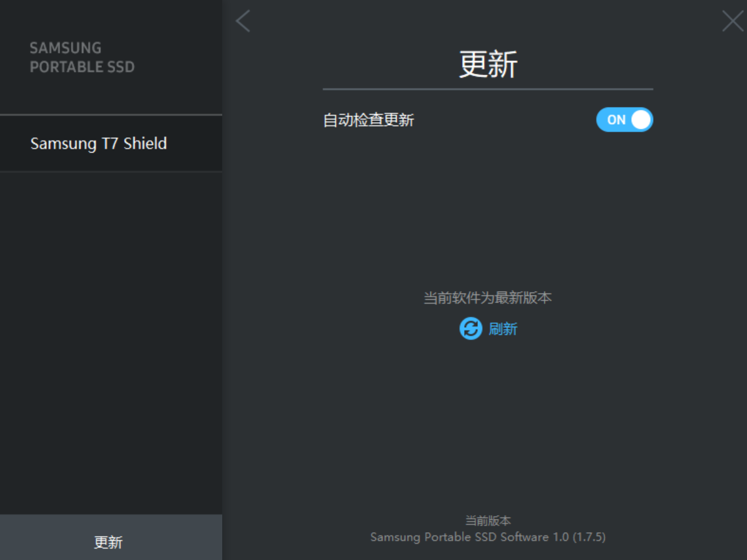The width and height of the screenshot is (747, 560).
Task: Click the 刷新 link text
Action: pyautogui.click(x=503, y=329)
